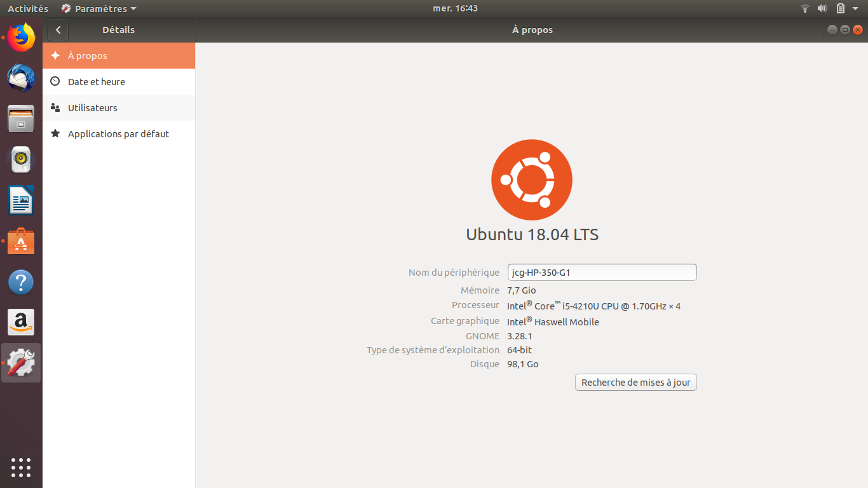Select À propos in the sidebar
Image resolution: width=868 pixels, height=488 pixels.
[x=119, y=56]
